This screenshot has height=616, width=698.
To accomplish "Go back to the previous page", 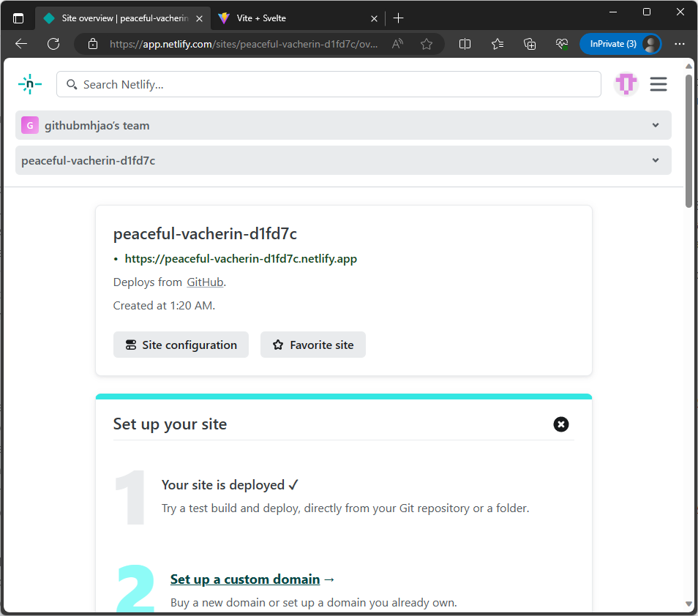I will (21, 44).
